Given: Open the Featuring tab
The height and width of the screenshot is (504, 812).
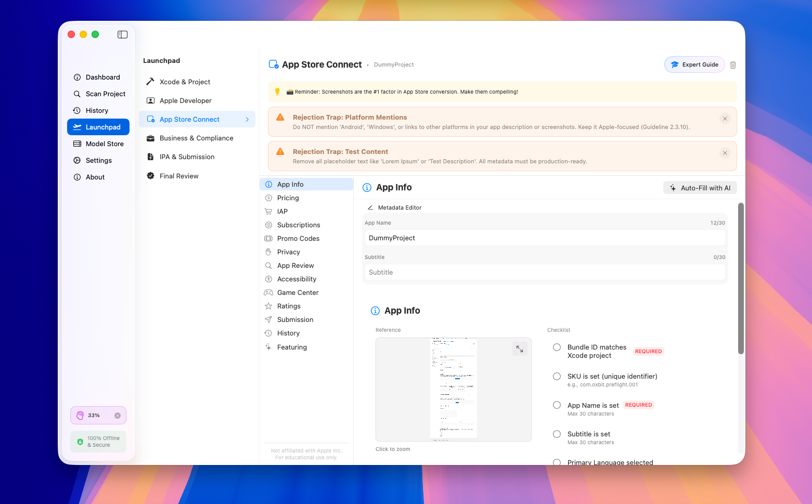Looking at the screenshot, I should [x=291, y=347].
